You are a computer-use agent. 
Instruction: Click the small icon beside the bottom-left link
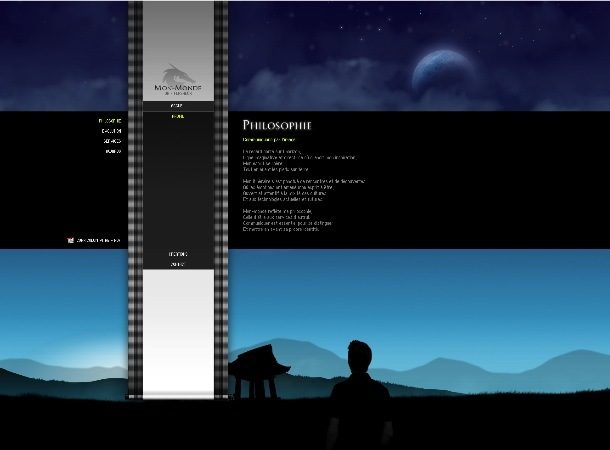tap(70, 240)
